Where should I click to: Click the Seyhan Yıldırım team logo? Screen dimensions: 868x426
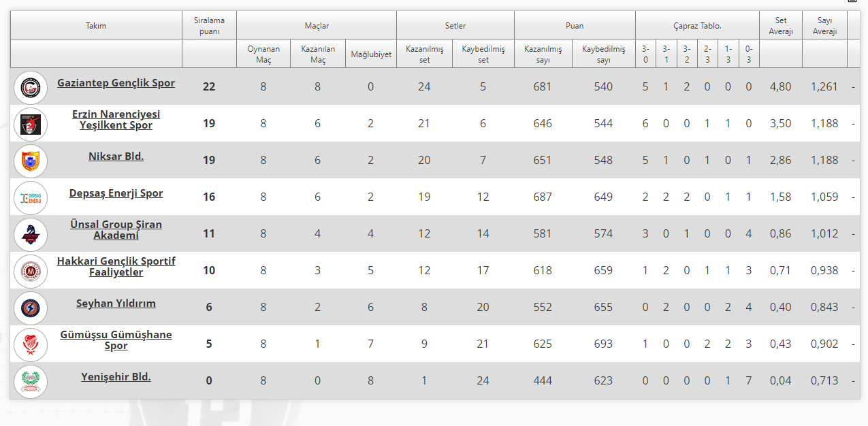pos(31,308)
